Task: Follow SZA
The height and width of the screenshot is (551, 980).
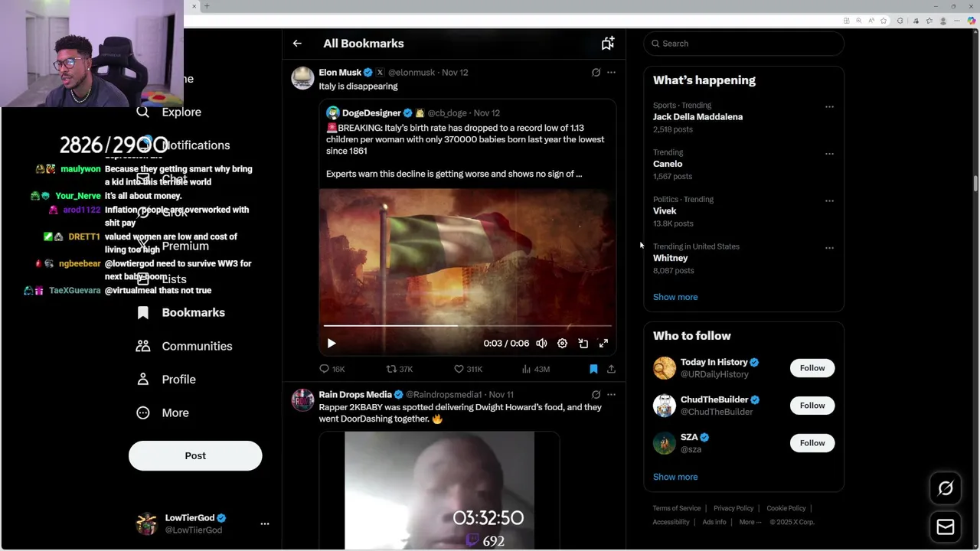Action: [x=812, y=443]
